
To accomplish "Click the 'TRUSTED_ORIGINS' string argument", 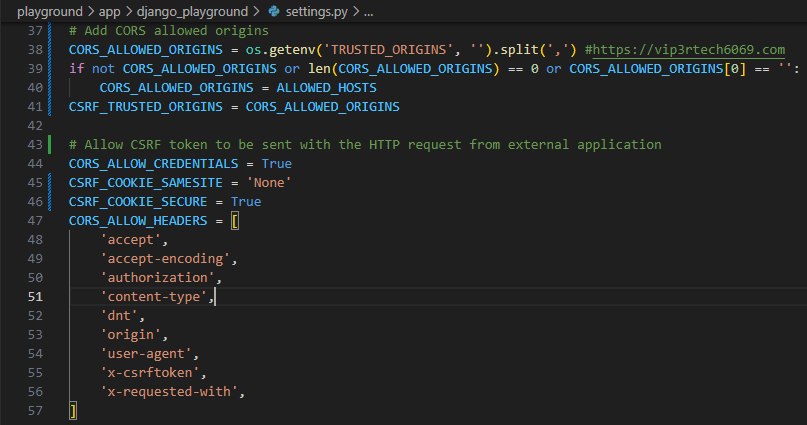I will point(388,49).
